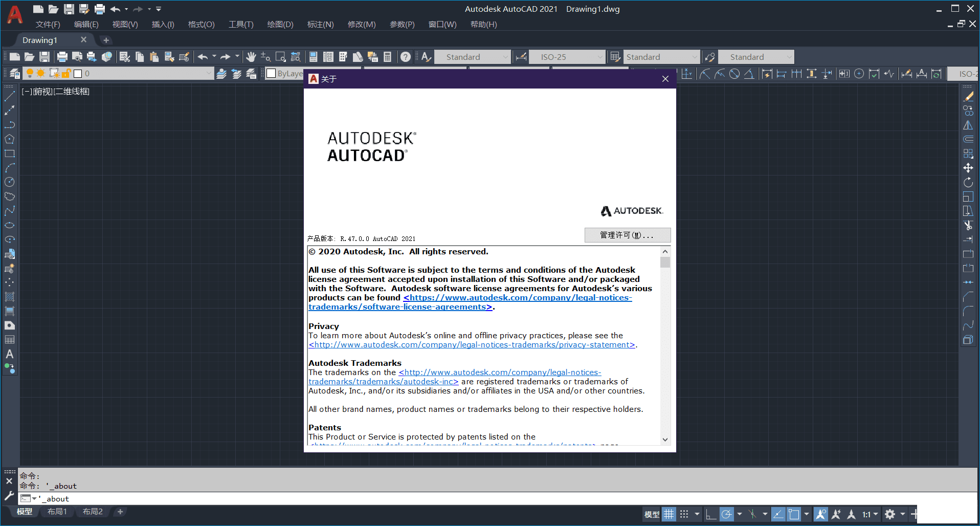
Task: Select the Polygon draw tool
Action: click(10, 139)
